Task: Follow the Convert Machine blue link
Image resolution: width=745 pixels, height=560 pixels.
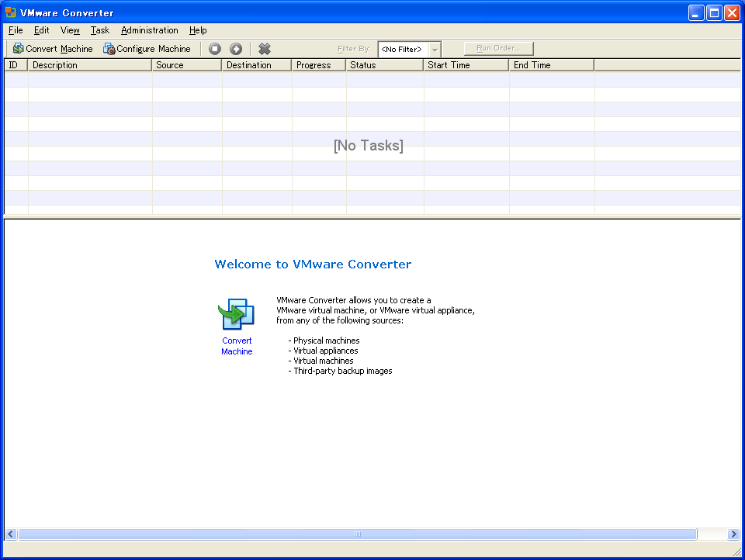Action: tap(237, 346)
